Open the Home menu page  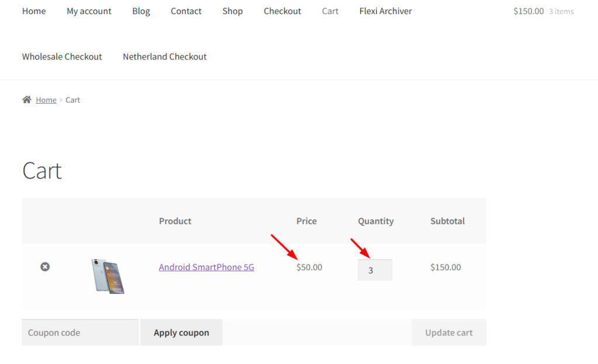coord(33,11)
